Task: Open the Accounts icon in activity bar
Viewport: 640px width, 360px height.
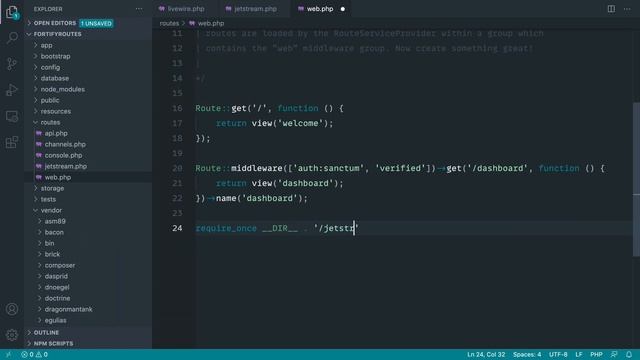Action: pos(12,309)
